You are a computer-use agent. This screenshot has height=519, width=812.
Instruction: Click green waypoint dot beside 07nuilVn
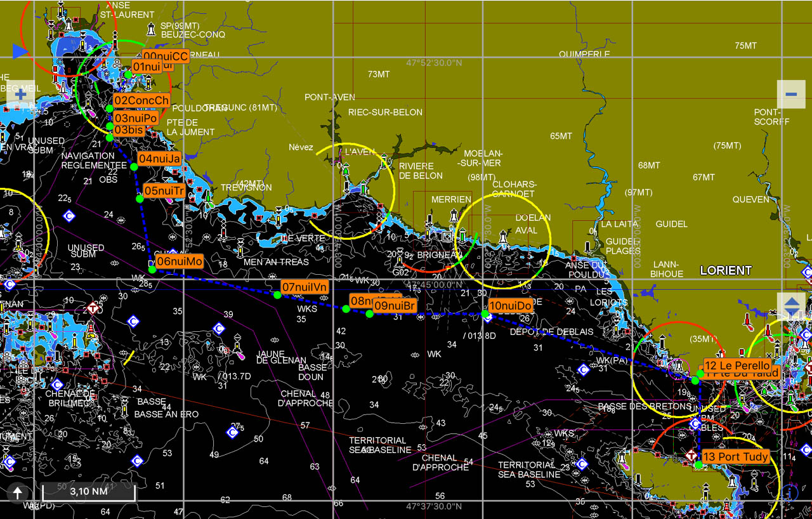pos(277,295)
